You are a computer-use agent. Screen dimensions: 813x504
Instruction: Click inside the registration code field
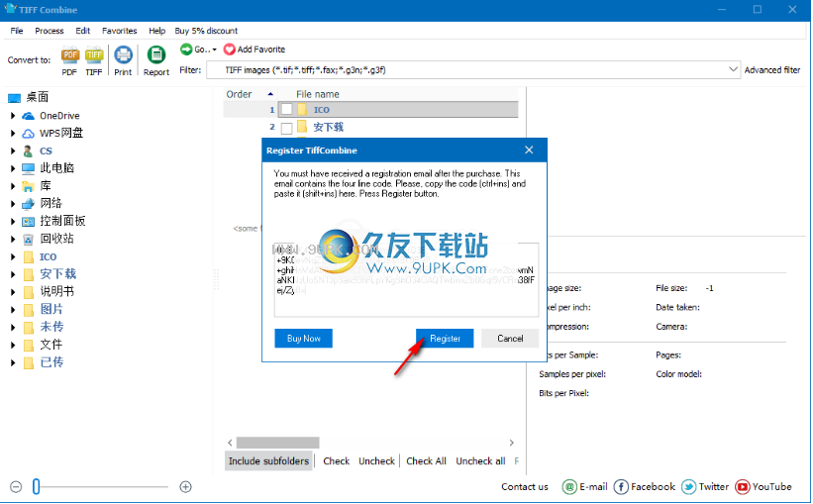(406, 279)
